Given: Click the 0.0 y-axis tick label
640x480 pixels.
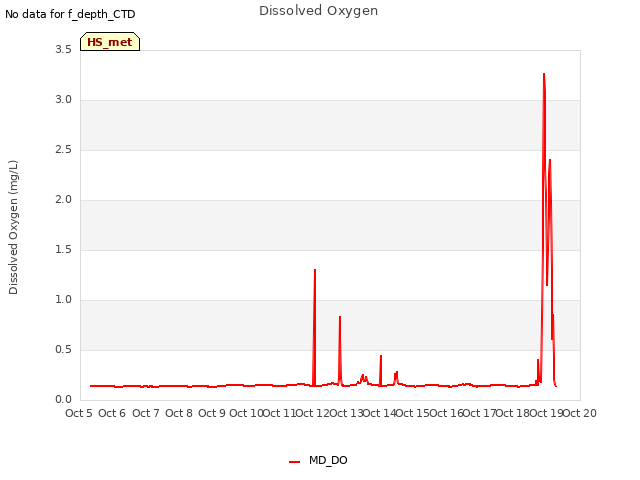Looking at the screenshot, I should coord(63,400).
